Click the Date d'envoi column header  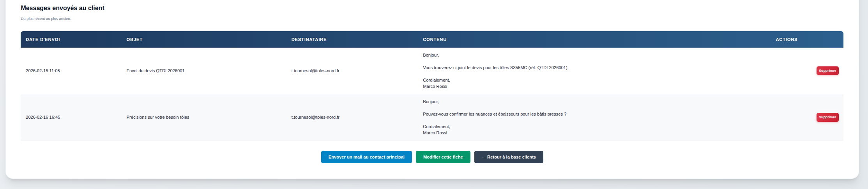pyautogui.click(x=43, y=39)
